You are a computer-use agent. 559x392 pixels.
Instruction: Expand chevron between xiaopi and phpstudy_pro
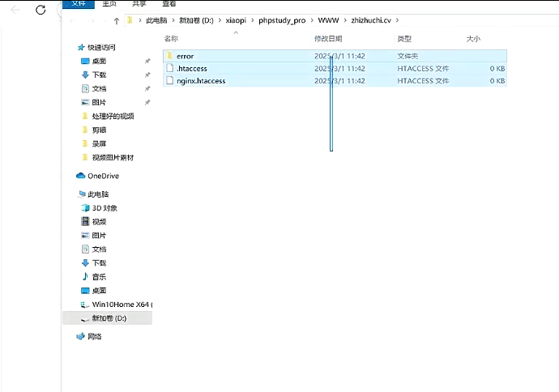253,20
